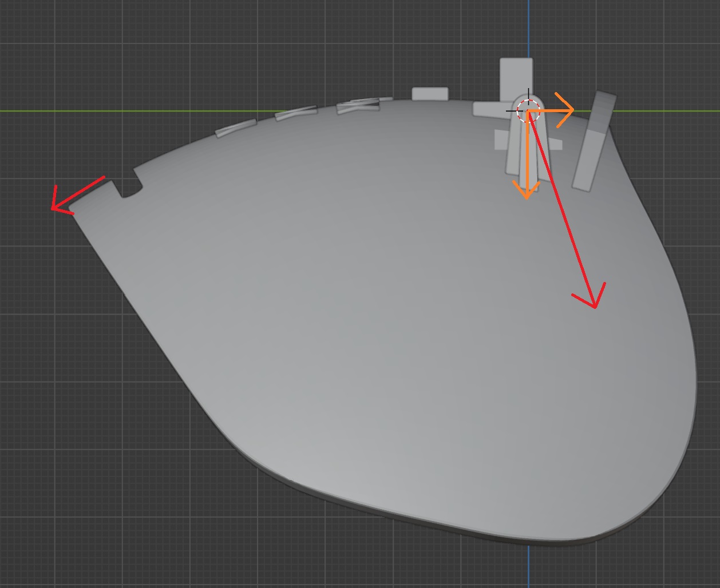
Task: Click the 3D cursor crosshair circle
Action: (528, 110)
